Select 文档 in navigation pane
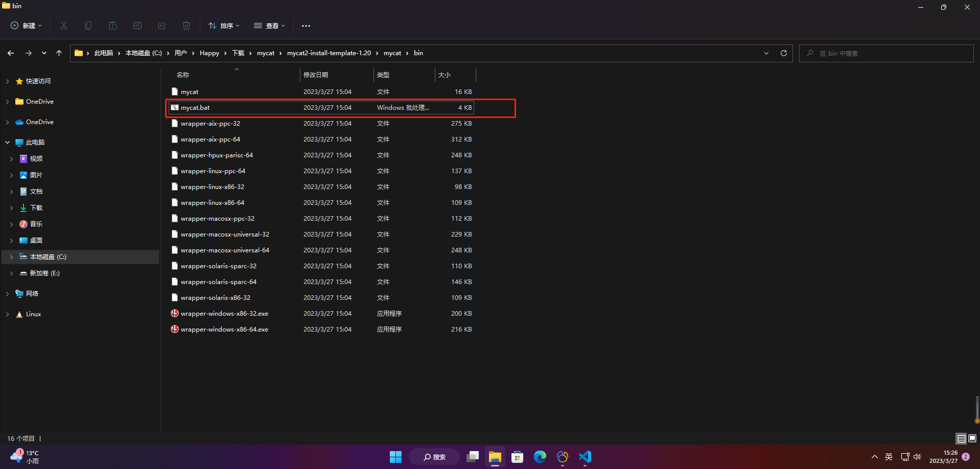This screenshot has width=980, height=469. tap(36, 192)
